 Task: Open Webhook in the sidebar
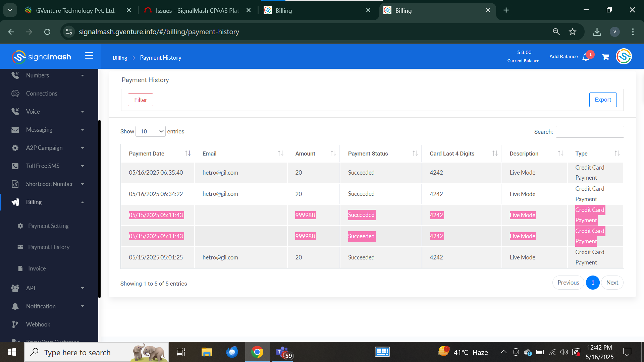38,324
